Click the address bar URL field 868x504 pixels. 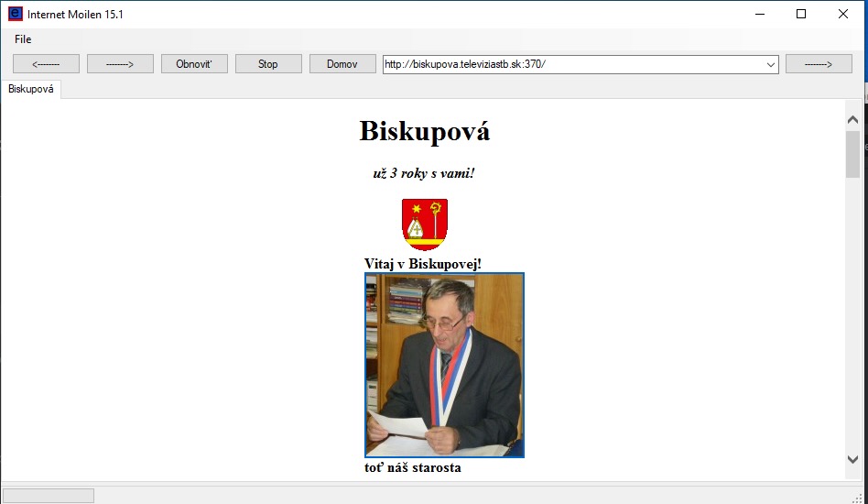[x=573, y=64]
